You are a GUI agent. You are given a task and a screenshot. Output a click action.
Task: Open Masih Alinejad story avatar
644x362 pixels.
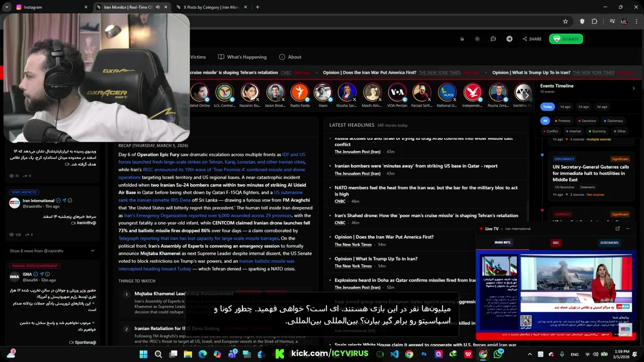[x=372, y=93]
